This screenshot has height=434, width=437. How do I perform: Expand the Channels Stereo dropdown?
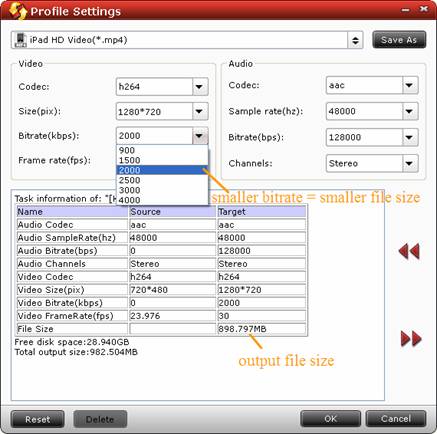point(410,163)
